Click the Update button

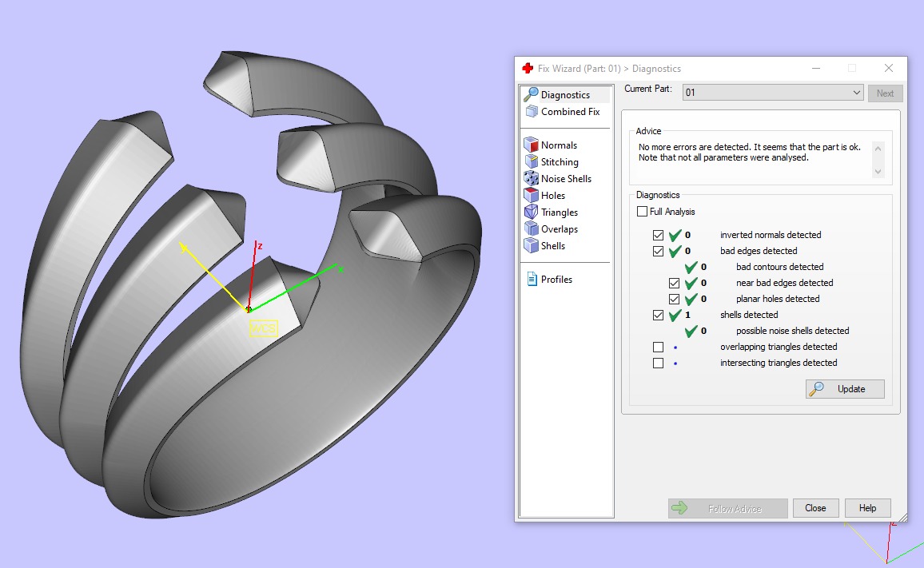(x=845, y=389)
